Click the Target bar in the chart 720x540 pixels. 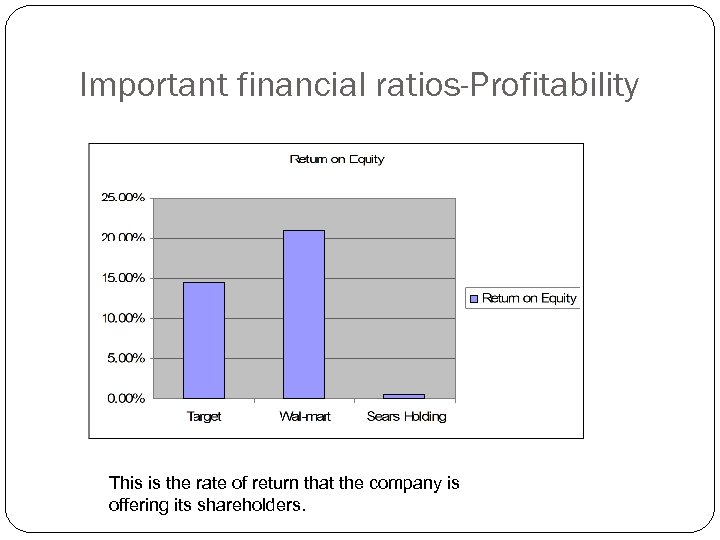[x=204, y=340]
